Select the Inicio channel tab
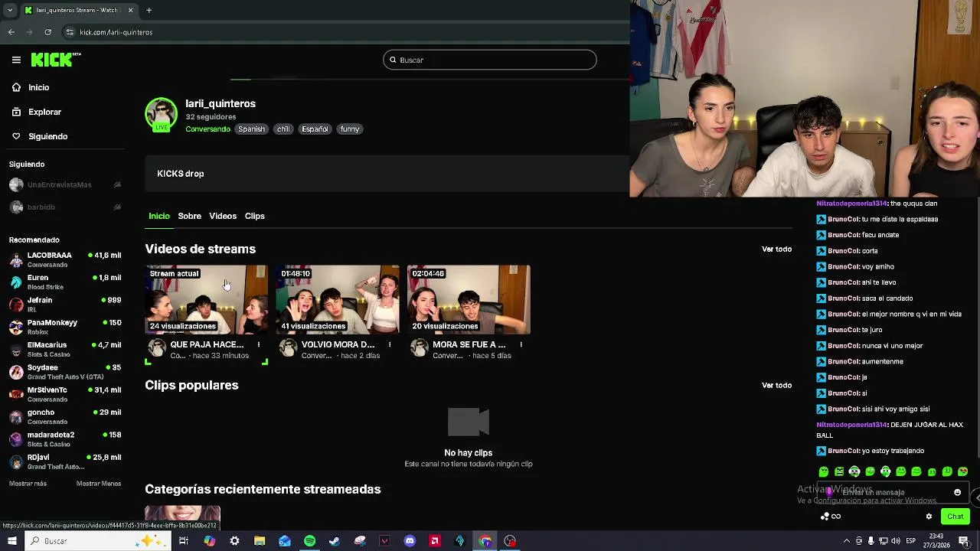This screenshot has height=551, width=980. [159, 216]
